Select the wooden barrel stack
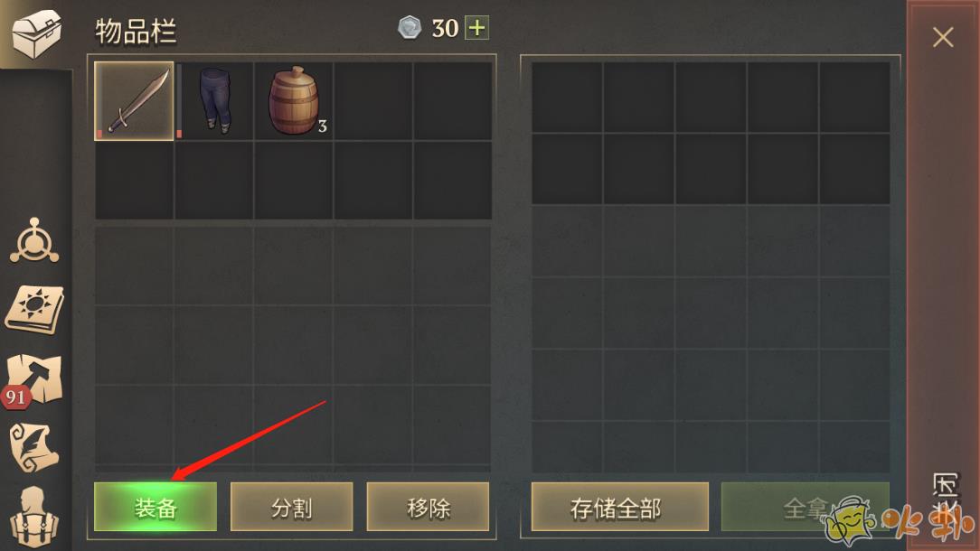 (x=294, y=100)
